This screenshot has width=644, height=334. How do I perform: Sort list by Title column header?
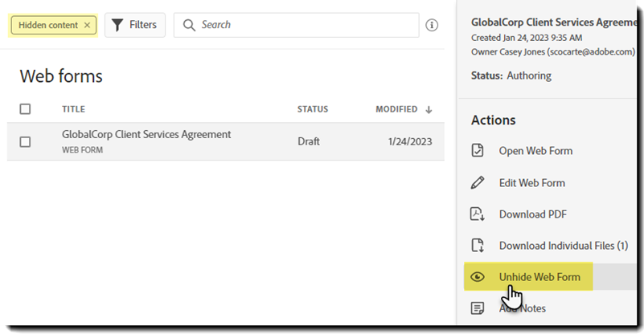click(x=73, y=109)
